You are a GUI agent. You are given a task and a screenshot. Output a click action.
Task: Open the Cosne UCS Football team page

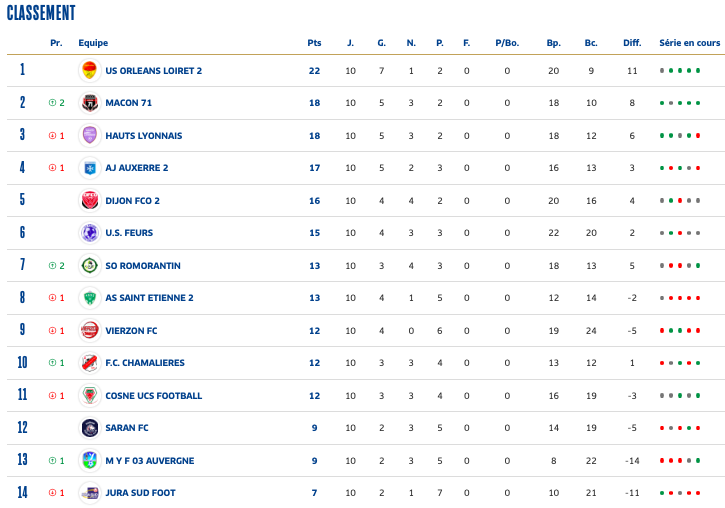click(153, 396)
